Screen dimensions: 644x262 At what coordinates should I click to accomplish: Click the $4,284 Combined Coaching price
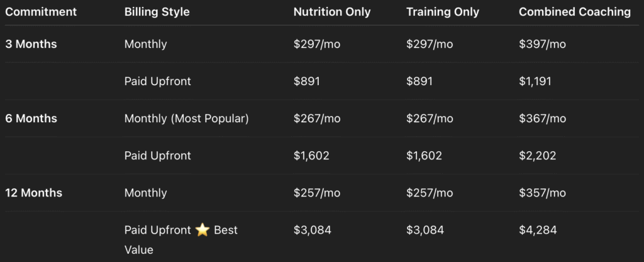click(538, 230)
